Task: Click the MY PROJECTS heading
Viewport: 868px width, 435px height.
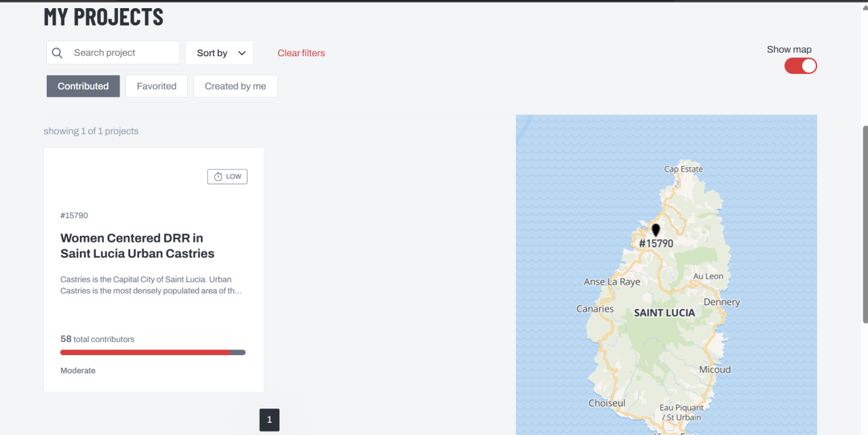Action: pos(104,17)
